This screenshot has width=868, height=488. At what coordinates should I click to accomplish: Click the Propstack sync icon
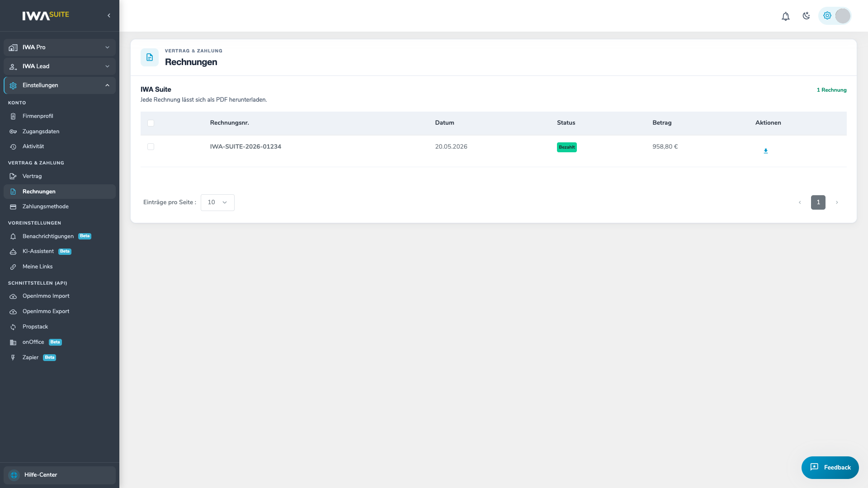pyautogui.click(x=13, y=327)
